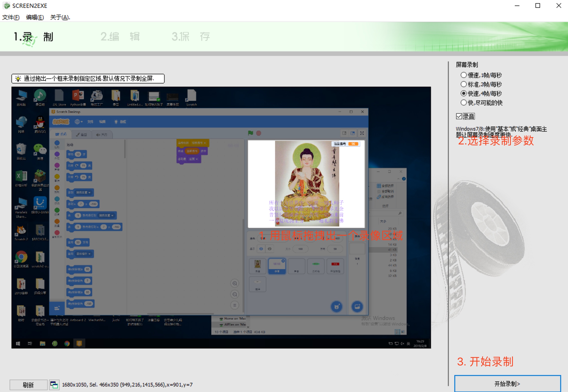Image resolution: width=568 pixels, height=392 pixels.
Task: Open the 文件(F) menu
Action: 11,17
